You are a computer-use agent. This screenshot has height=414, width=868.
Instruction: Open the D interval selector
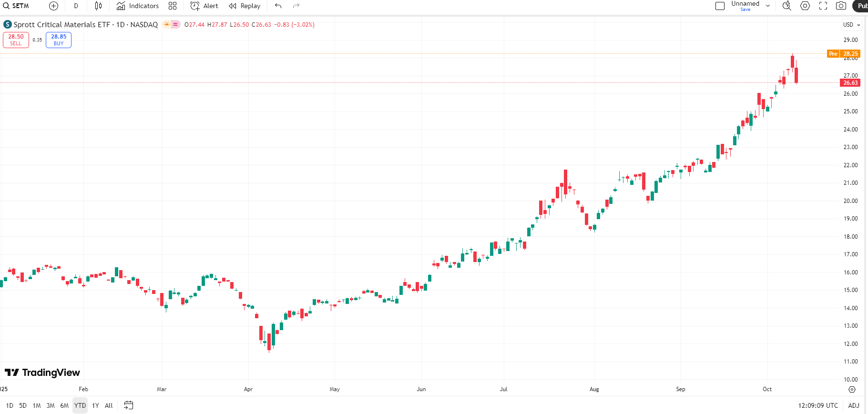[76, 6]
